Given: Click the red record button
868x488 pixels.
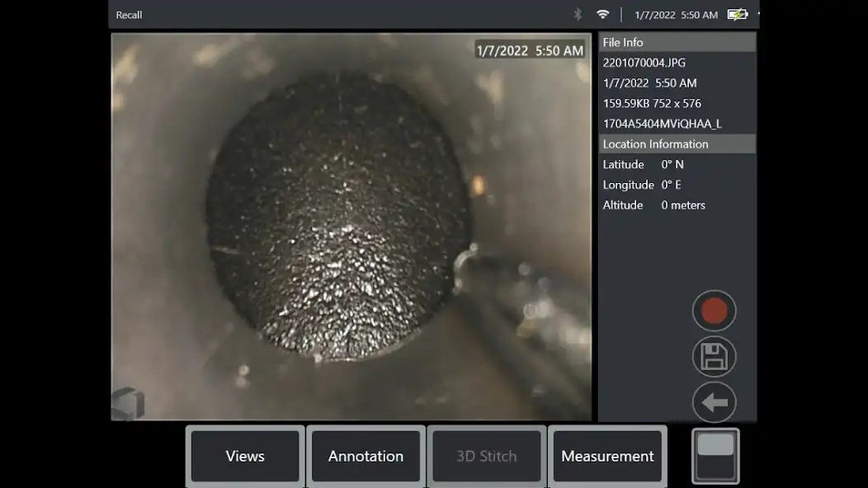Looking at the screenshot, I should pos(714,311).
